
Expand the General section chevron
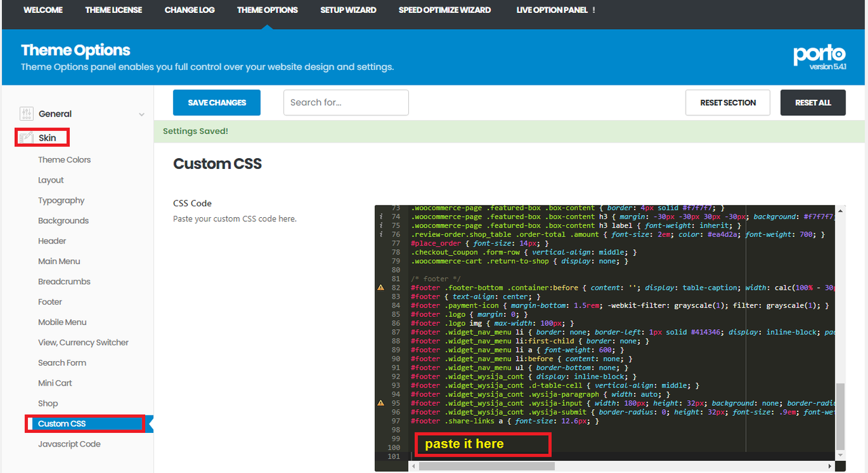(141, 115)
